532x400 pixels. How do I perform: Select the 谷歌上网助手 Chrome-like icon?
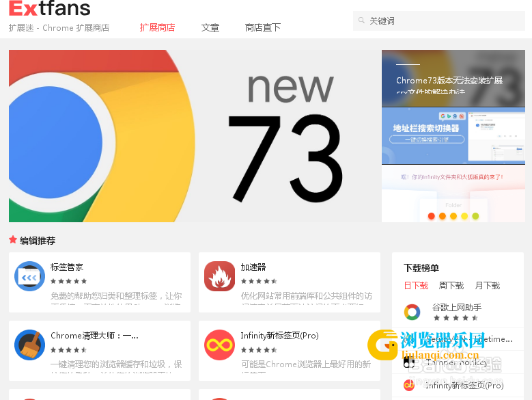click(x=412, y=312)
